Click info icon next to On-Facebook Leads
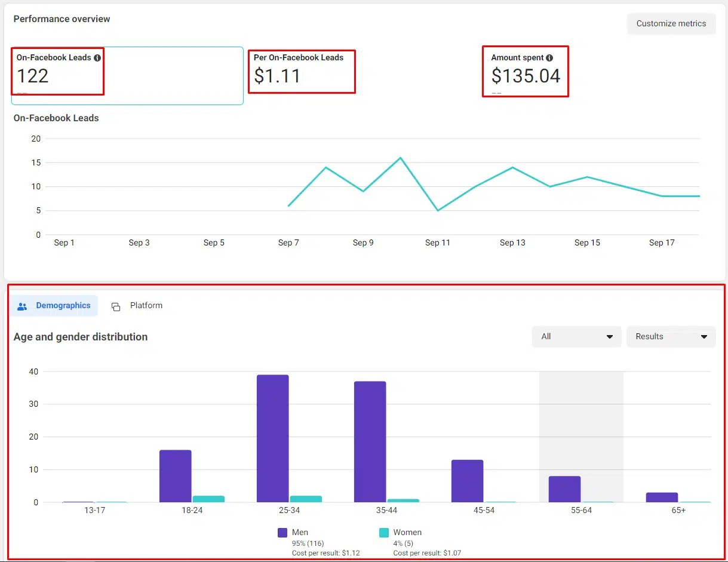Viewport: 728px width, 562px height. click(97, 58)
